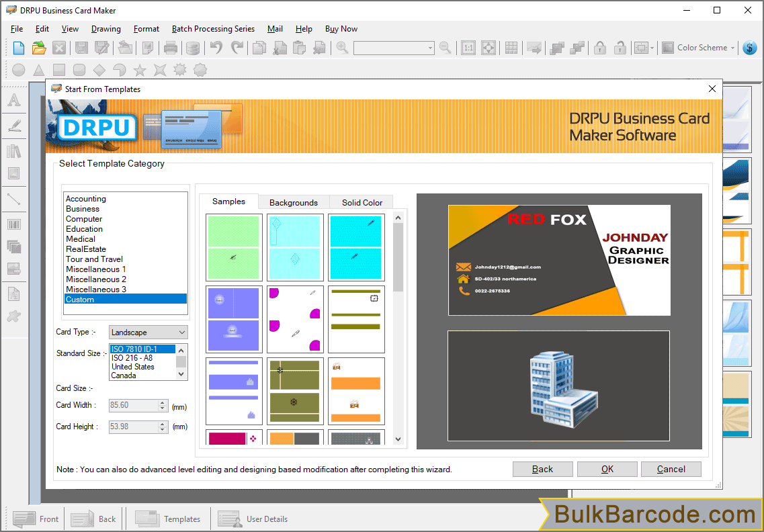Open Templates in bottom bar
The image size is (764, 532).
pyautogui.click(x=168, y=519)
